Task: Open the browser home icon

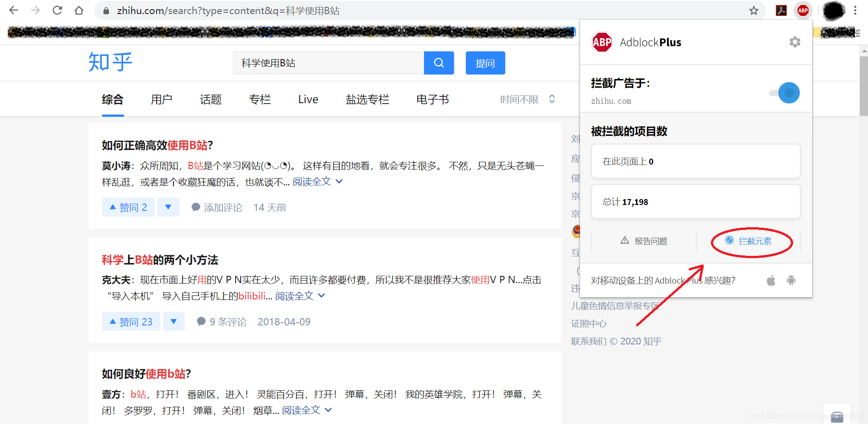Action: tap(79, 10)
